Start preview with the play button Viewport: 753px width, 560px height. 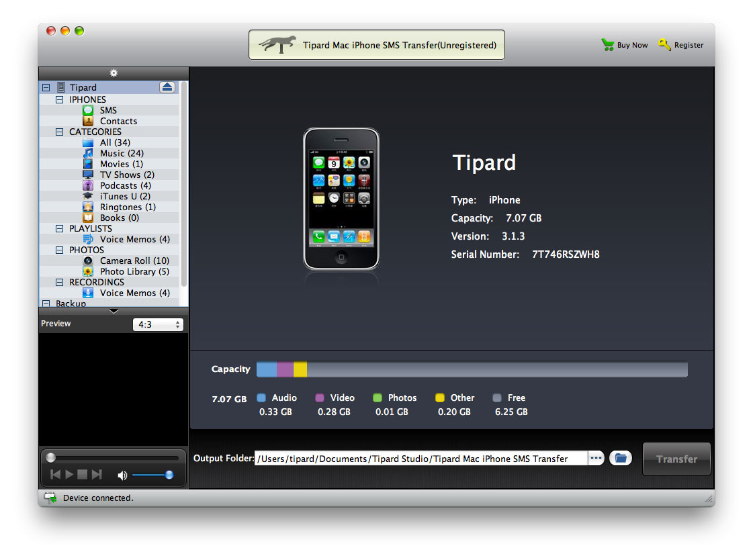tap(69, 475)
